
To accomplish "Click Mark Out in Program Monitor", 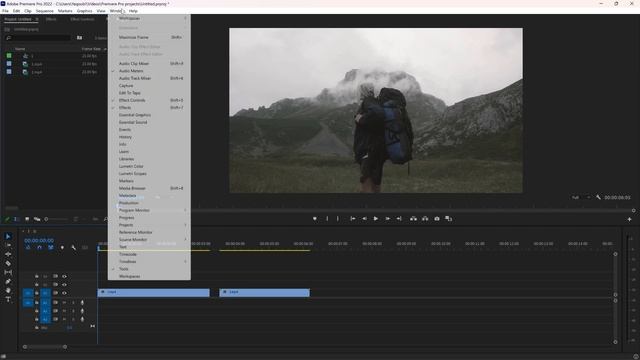I will coord(338,219).
